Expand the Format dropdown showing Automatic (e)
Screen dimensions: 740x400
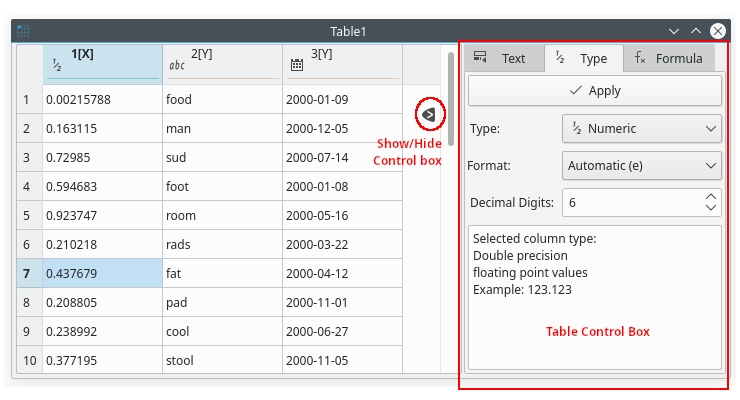(x=641, y=165)
